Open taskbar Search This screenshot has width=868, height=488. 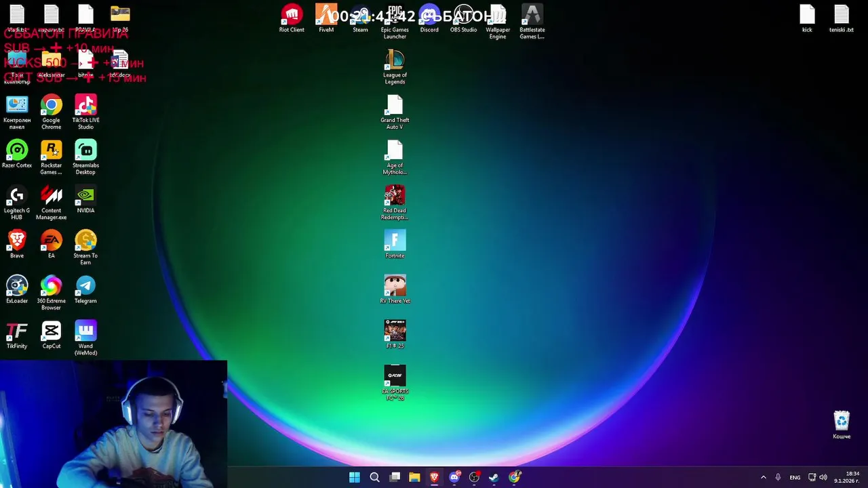point(374,477)
